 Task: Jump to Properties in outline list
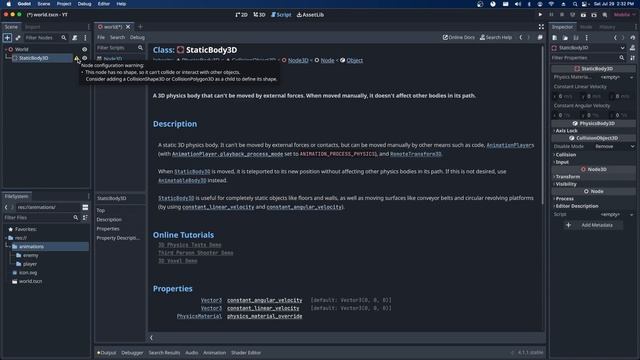(x=108, y=229)
